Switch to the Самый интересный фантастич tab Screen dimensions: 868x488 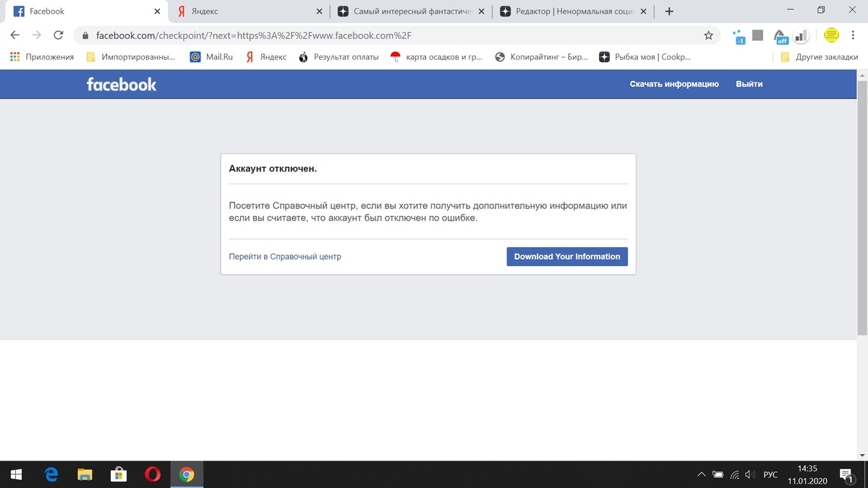pos(410,11)
